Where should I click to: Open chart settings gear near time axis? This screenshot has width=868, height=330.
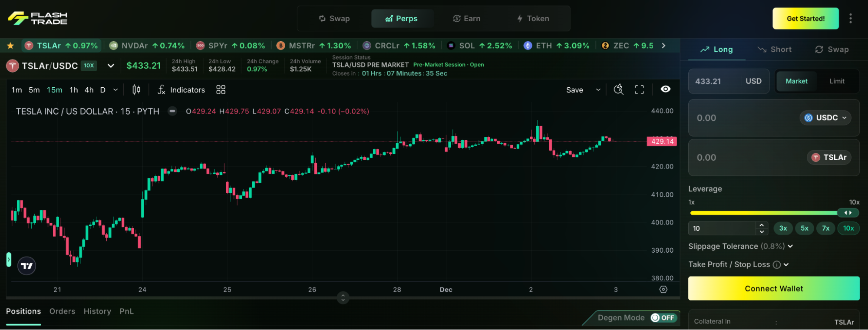663,290
